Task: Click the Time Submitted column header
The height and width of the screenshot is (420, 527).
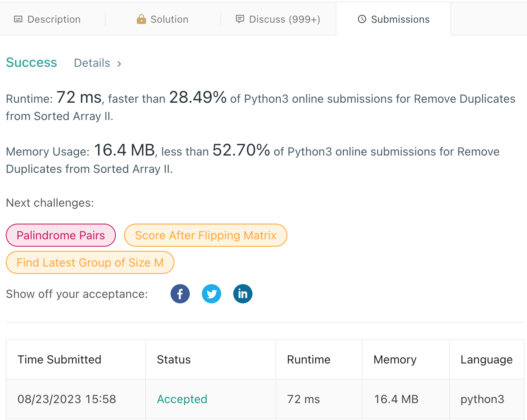Action: tap(59, 359)
